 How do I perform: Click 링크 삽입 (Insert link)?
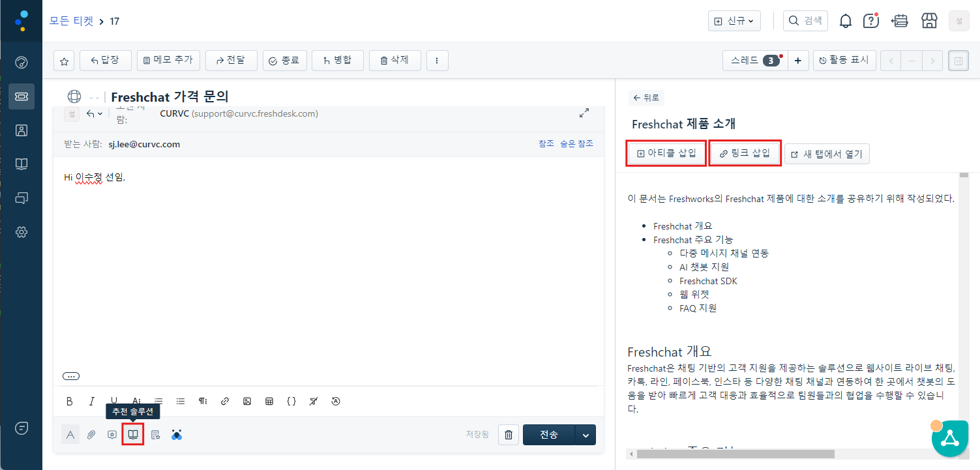pos(745,154)
